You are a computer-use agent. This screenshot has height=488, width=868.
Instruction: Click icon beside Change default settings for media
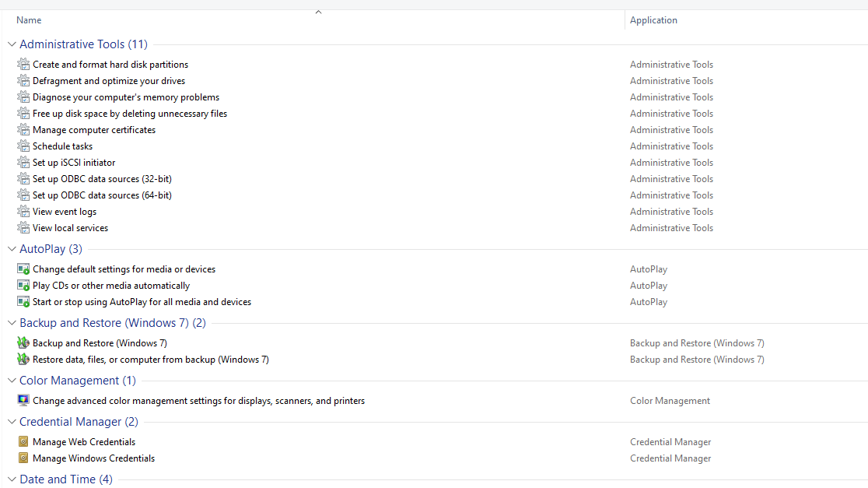(x=23, y=269)
